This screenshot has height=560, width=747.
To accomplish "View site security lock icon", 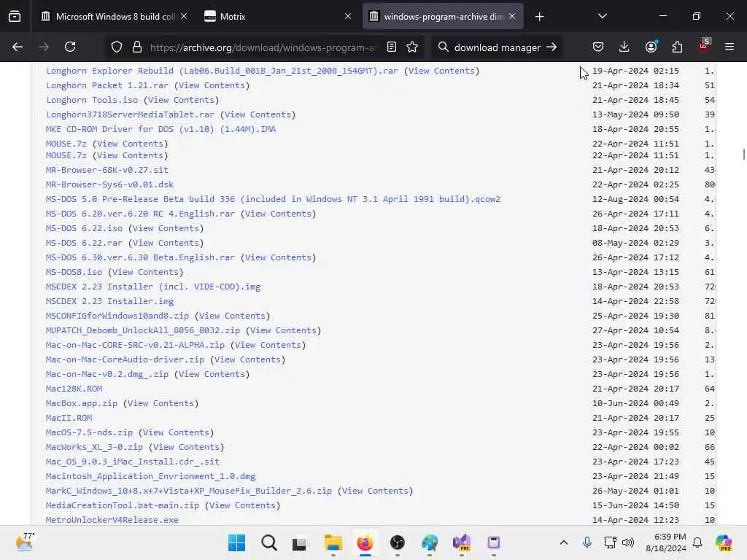I will (x=136, y=47).
